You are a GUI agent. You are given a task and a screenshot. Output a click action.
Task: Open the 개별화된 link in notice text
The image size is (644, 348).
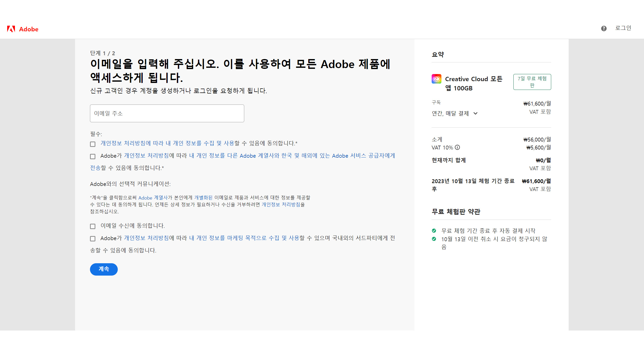(203, 198)
